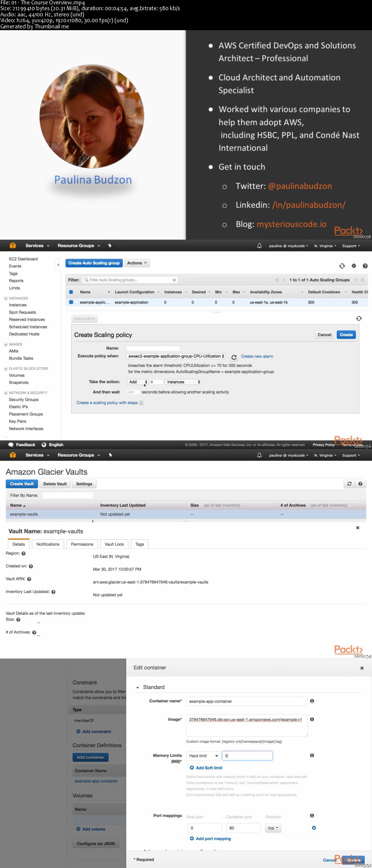This screenshot has width=372, height=868.
Task: Click Create new alarm link
Action: (257, 356)
